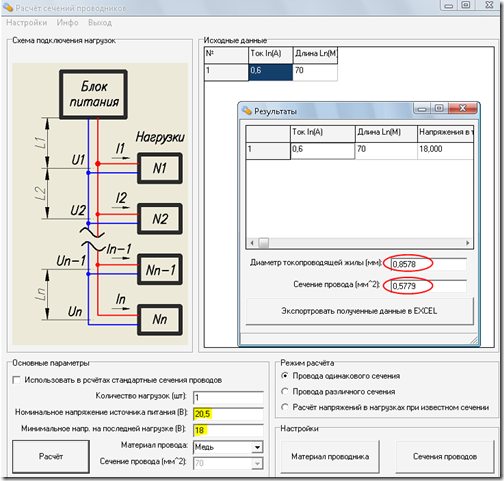
Task: Click the Длина Ln(М) header in results table
Action: pyautogui.click(x=386, y=134)
